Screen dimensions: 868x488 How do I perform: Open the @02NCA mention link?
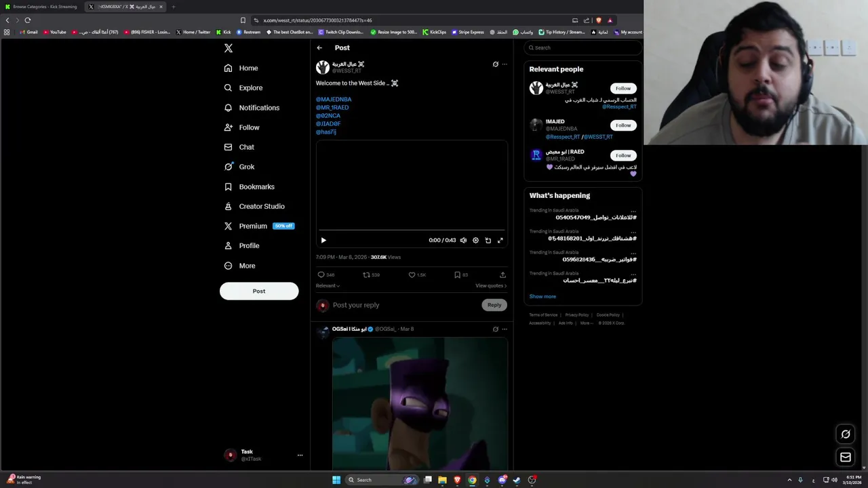pyautogui.click(x=328, y=115)
